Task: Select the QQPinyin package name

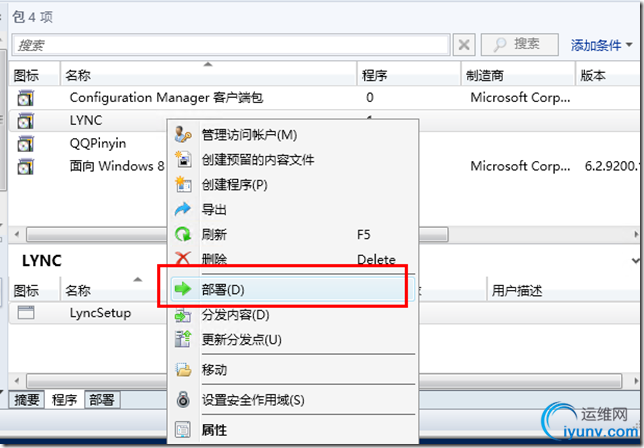Action: [98, 143]
